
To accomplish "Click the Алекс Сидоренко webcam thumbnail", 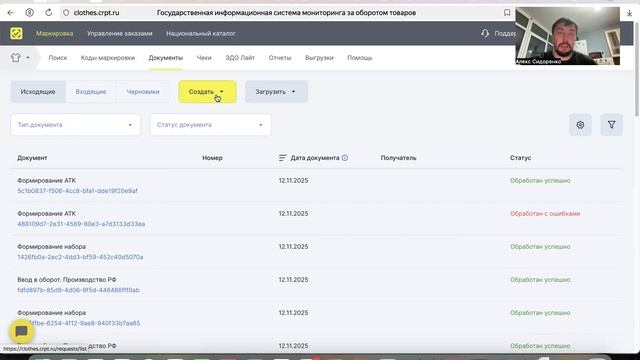I will tap(568, 36).
